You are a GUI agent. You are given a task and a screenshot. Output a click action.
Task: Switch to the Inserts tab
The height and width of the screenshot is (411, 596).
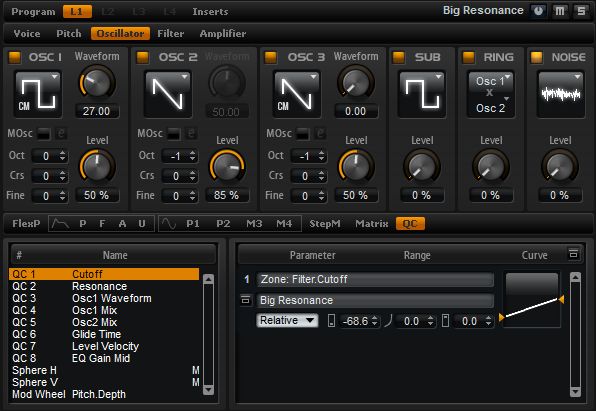210,12
